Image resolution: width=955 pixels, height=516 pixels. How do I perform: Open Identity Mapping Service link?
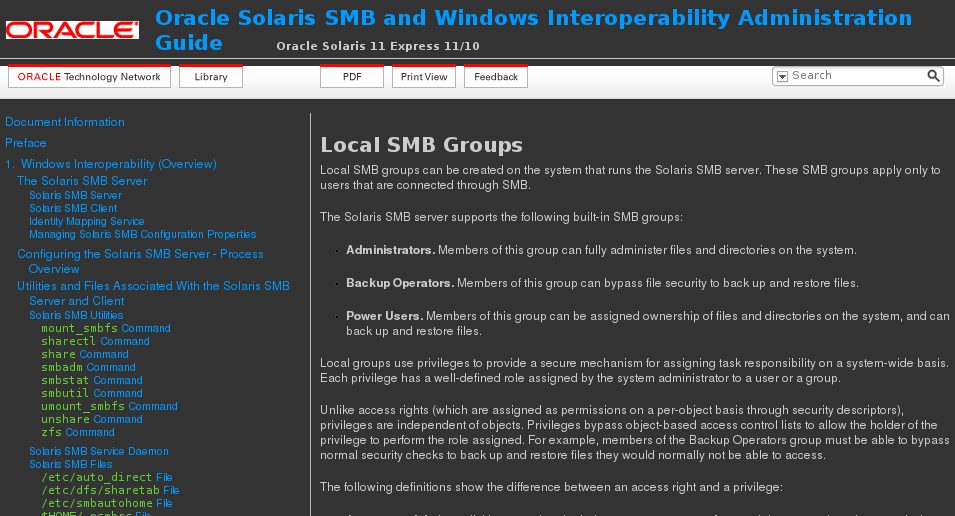pos(86,221)
